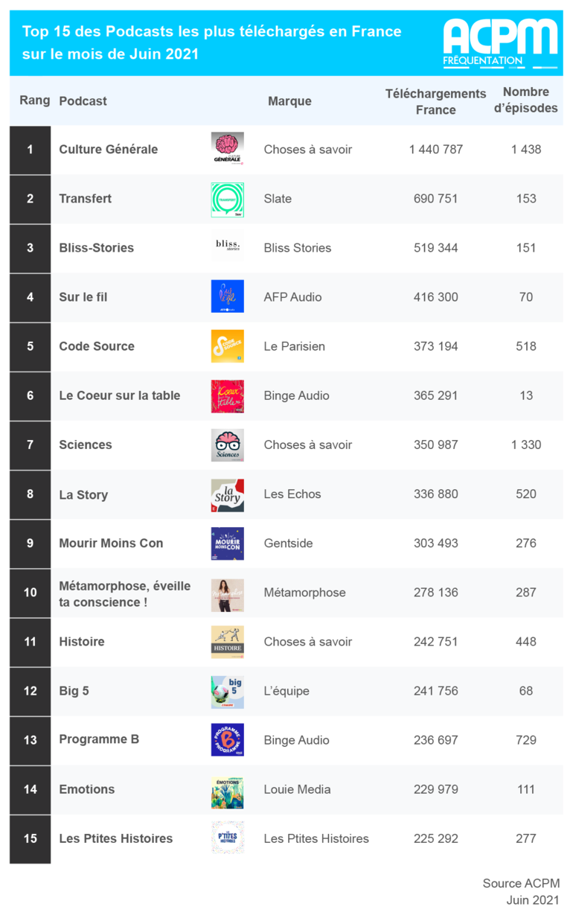Click the Histoire fencing cover thumbnail

[228, 642]
